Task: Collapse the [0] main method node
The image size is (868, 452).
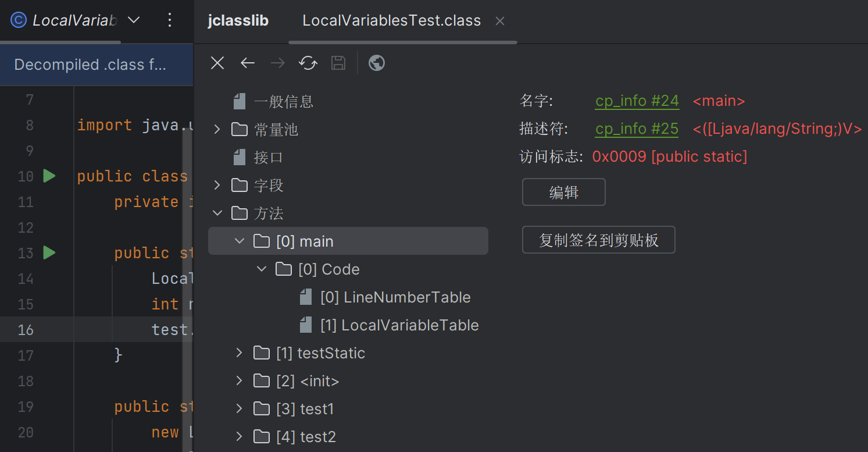Action: tap(240, 241)
